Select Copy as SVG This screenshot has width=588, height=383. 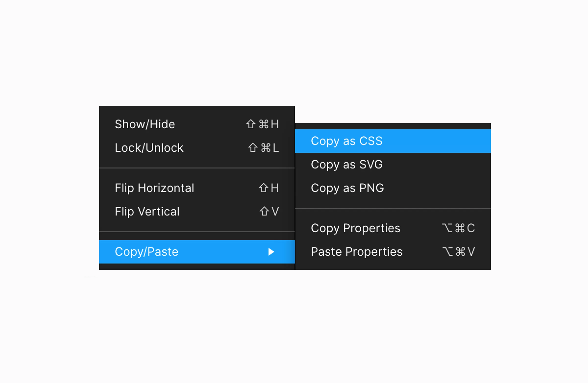coord(347,165)
